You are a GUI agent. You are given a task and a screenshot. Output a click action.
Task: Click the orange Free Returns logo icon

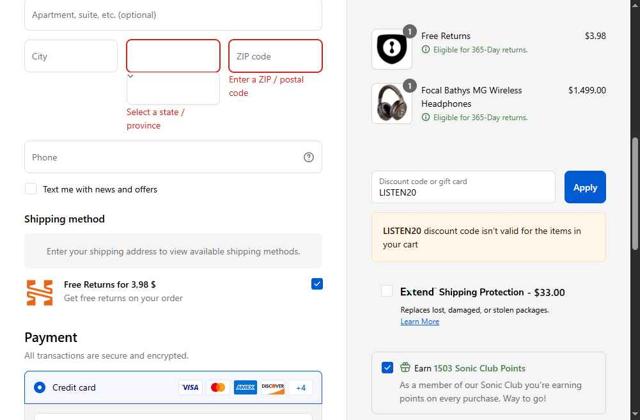click(x=40, y=292)
